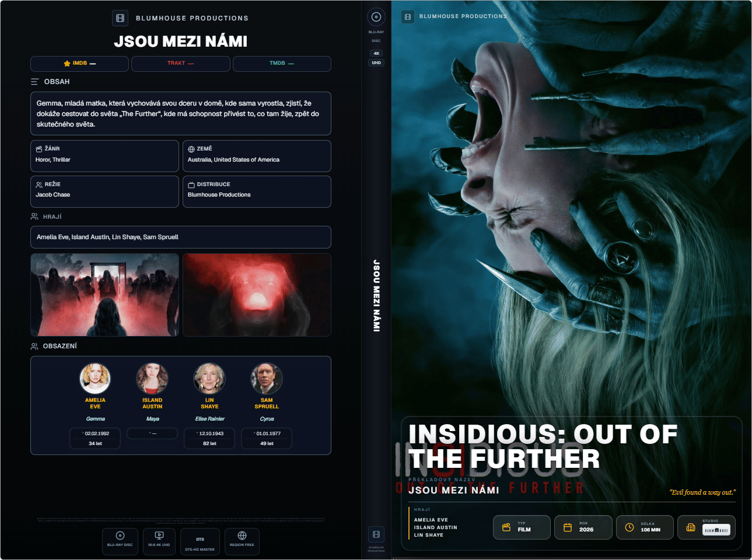Click Amelia Eve's birth date 02.02.1992
The image size is (752, 560).
click(97, 433)
